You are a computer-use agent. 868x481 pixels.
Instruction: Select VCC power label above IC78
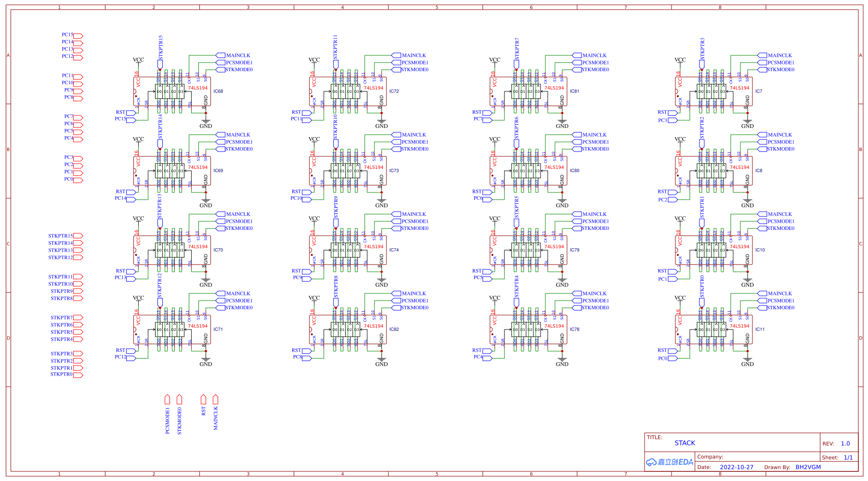(494, 298)
